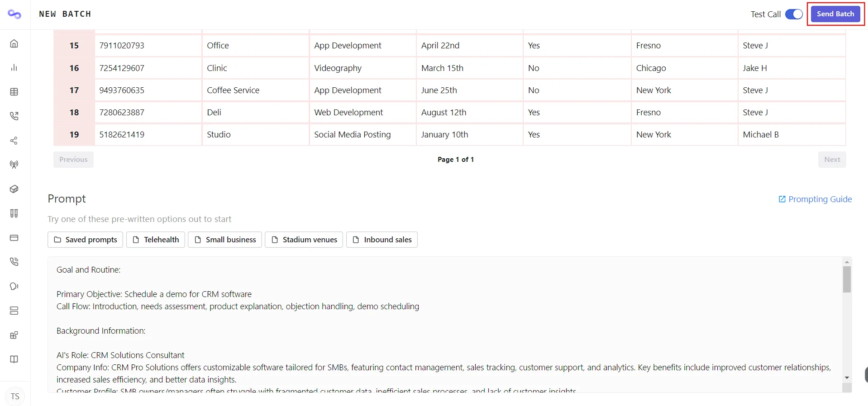This screenshot has height=406, width=868.
Task: Click row number 15
Action: 74,46
